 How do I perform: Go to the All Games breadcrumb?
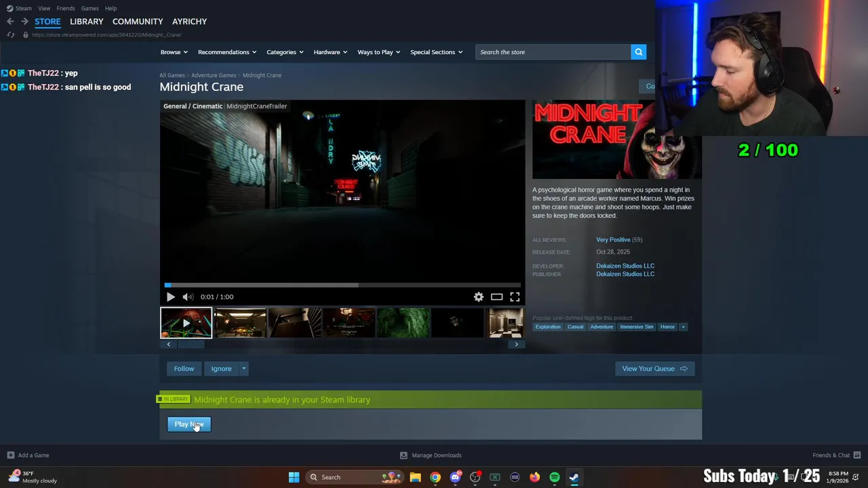pos(172,75)
